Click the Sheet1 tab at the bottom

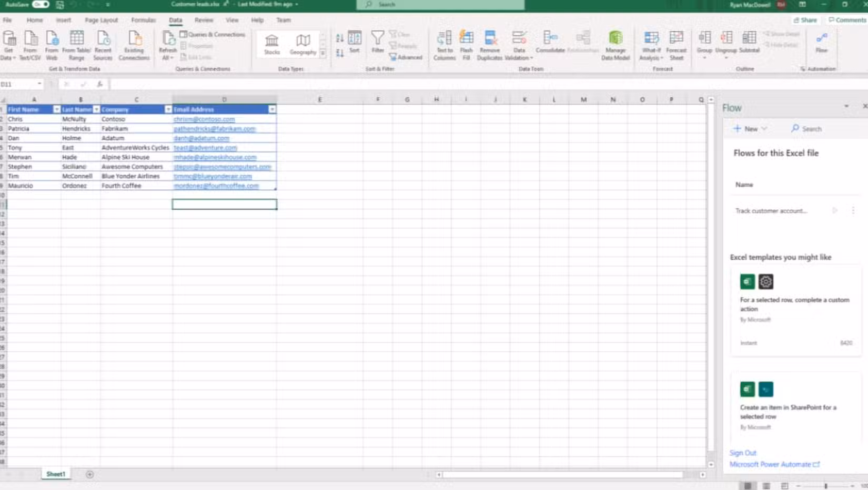[56, 473]
